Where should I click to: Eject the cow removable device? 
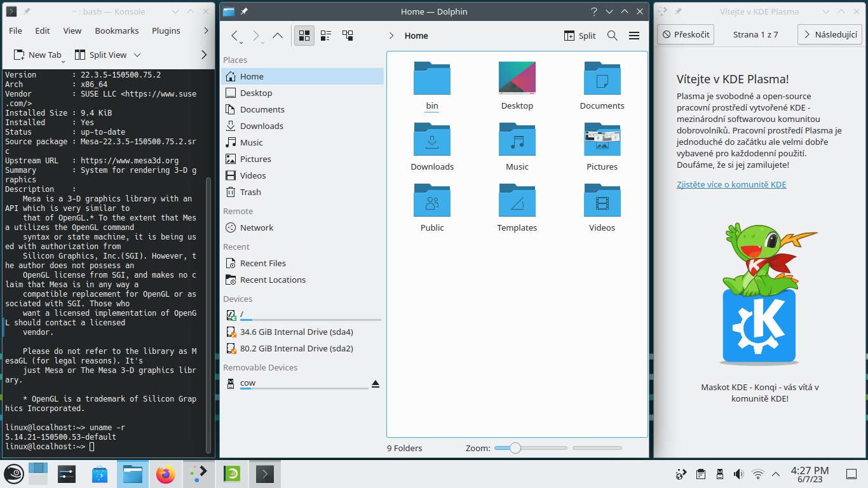[376, 384]
